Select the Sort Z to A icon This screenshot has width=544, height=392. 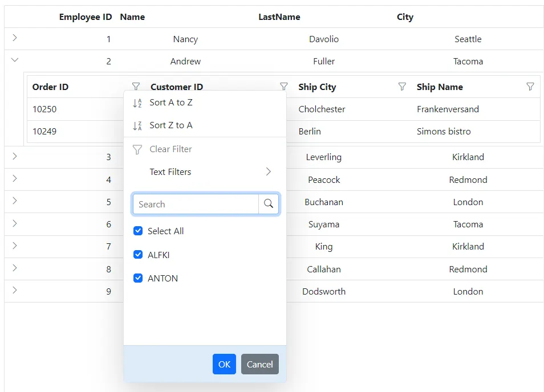point(137,125)
